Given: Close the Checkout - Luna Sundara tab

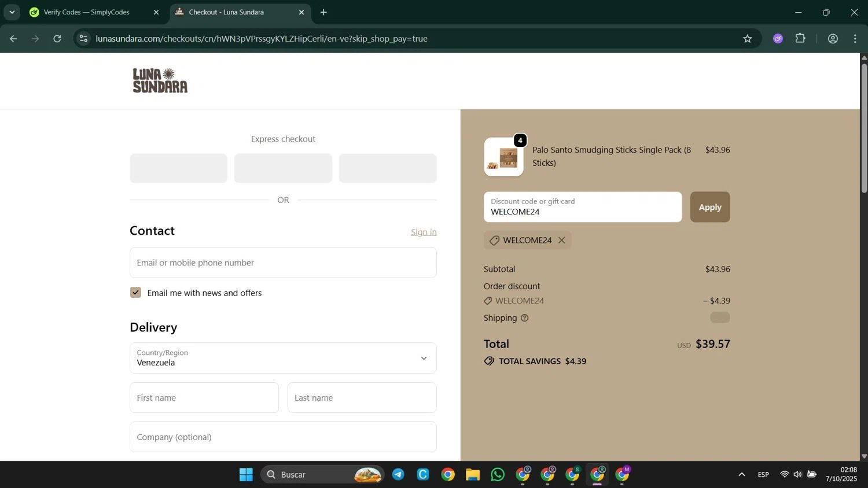Looking at the screenshot, I should pos(301,12).
